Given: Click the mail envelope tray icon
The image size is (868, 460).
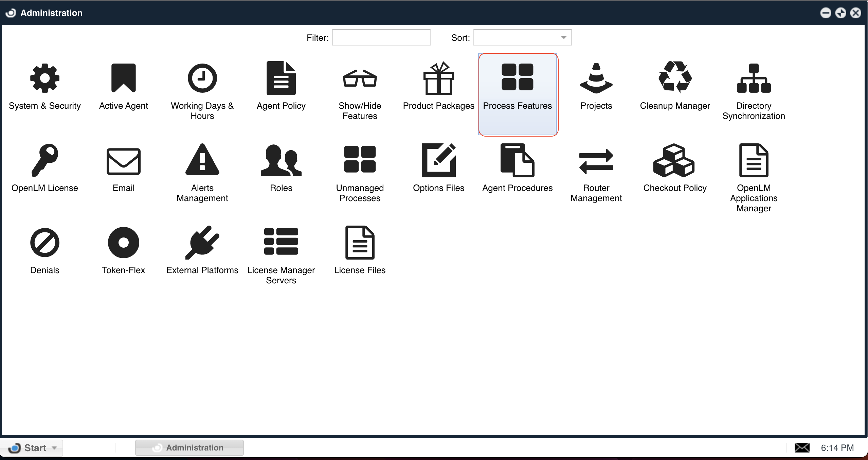Looking at the screenshot, I should pos(802,448).
